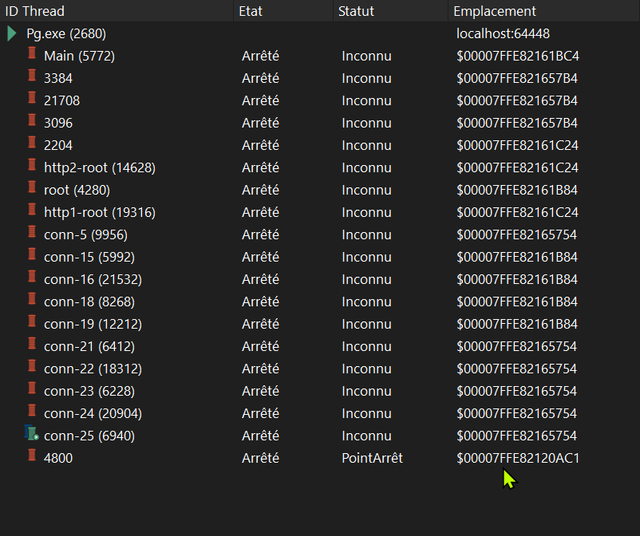This screenshot has width=640, height=536.
Task: Click Inconnu status in the conn-25 row
Action: pyautogui.click(x=367, y=436)
